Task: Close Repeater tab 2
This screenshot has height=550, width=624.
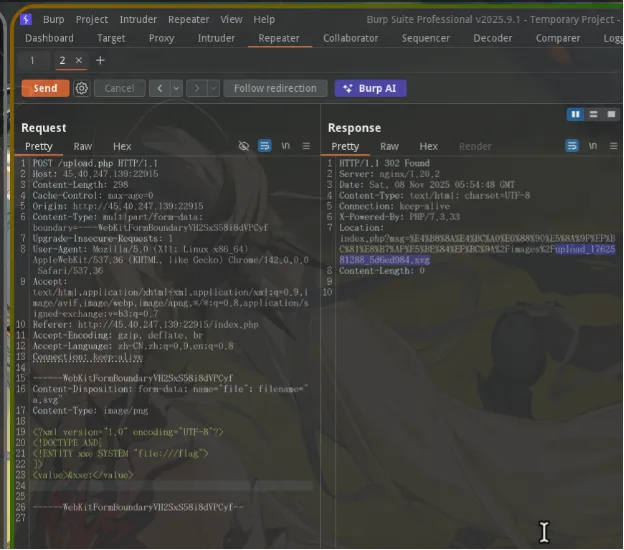Action: (79, 60)
